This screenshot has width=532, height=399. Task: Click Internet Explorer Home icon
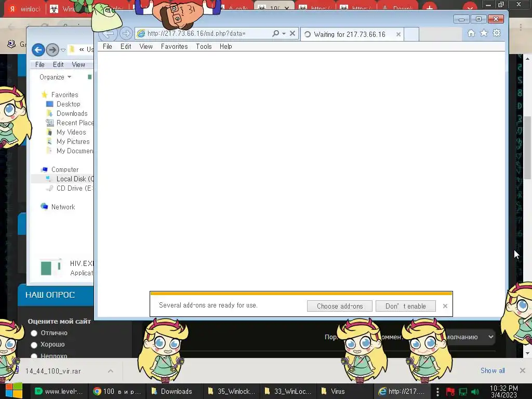pyautogui.click(x=471, y=33)
